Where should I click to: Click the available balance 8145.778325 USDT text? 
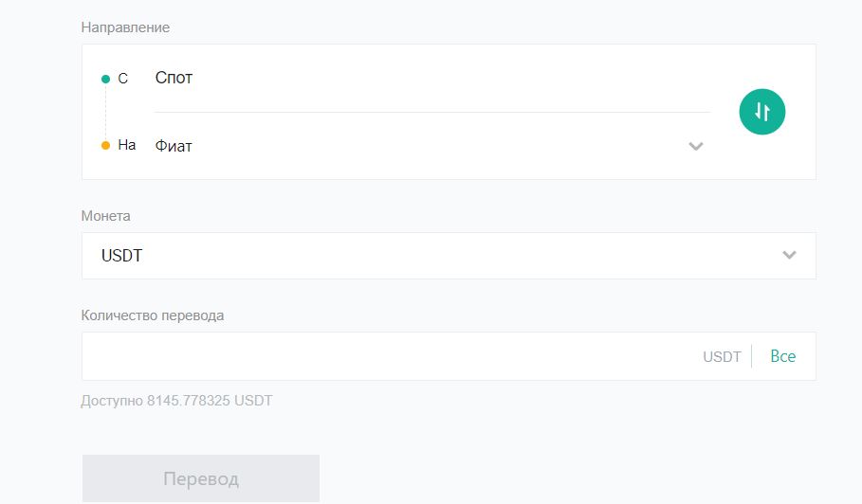coord(176,401)
